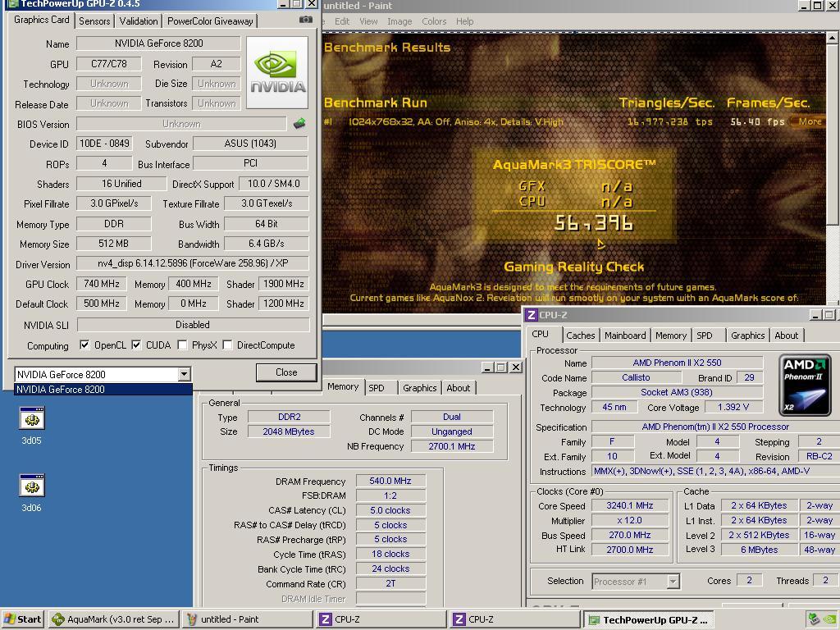This screenshot has width=840, height=630.
Task: Click the BIOS save chip icon in GPU-Z
Action: pyautogui.click(x=299, y=124)
